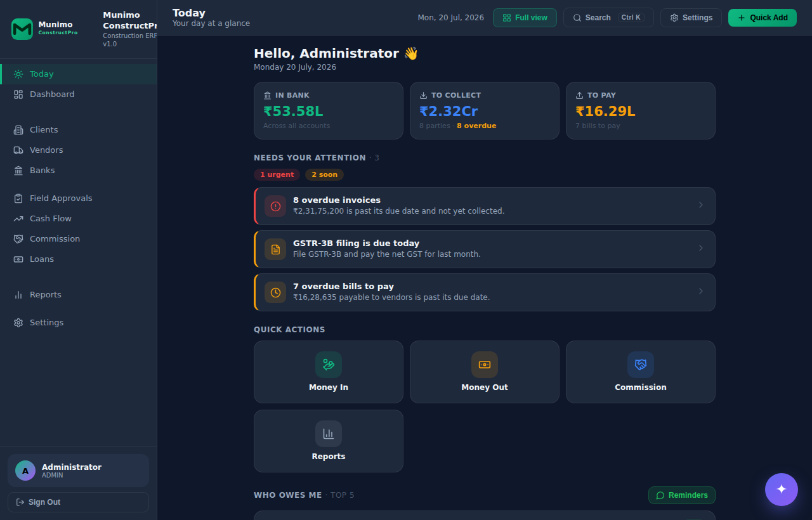Click the Commission handshake icon in sidebar
812x520 pixels.
pos(18,239)
